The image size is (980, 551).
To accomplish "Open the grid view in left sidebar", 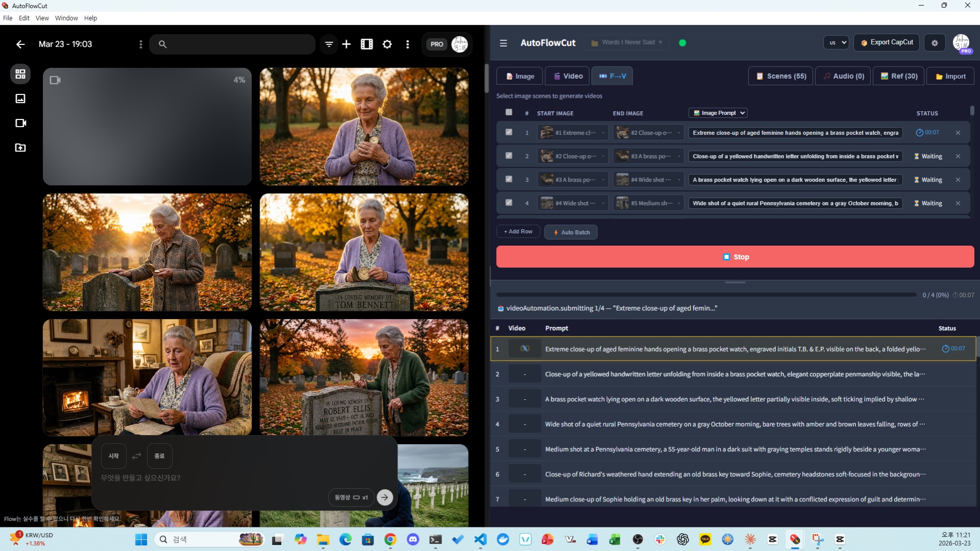I will tap(20, 74).
